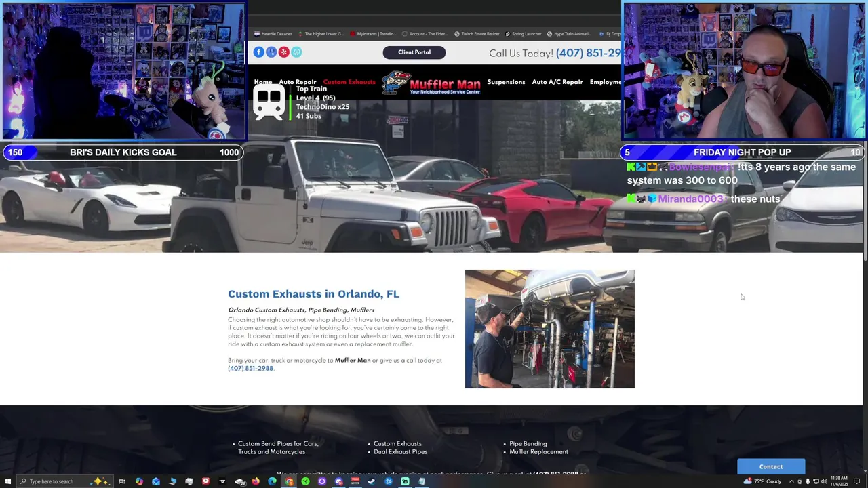Screen dimensions: 868x488
Task: Expand hidden system tray icons
Action: coord(791,481)
